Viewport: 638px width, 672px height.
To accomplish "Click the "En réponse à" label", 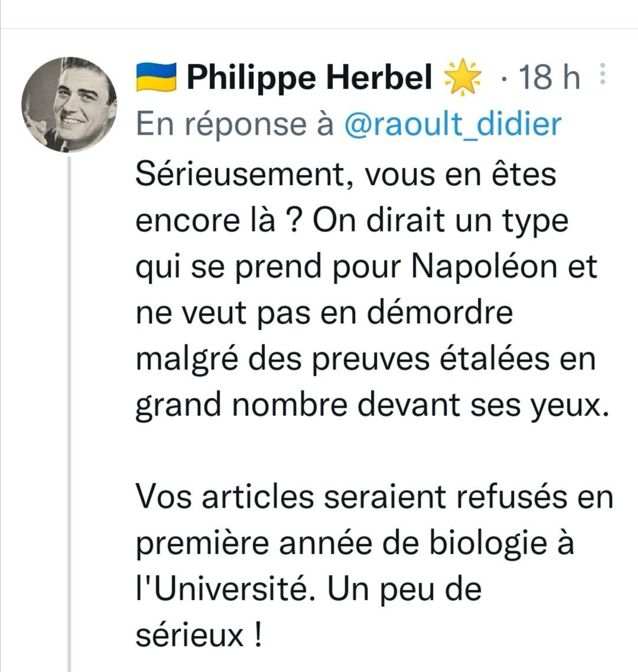I will (x=235, y=124).
